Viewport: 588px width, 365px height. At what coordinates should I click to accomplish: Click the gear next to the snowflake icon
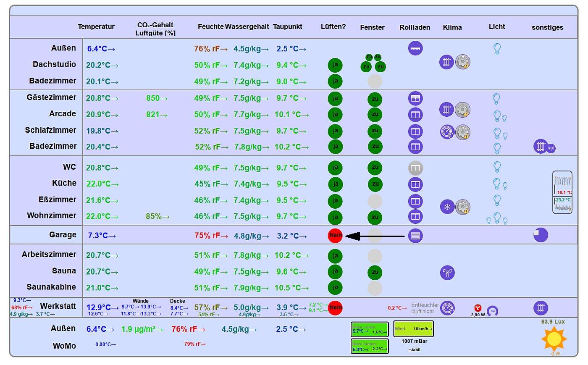(462, 207)
